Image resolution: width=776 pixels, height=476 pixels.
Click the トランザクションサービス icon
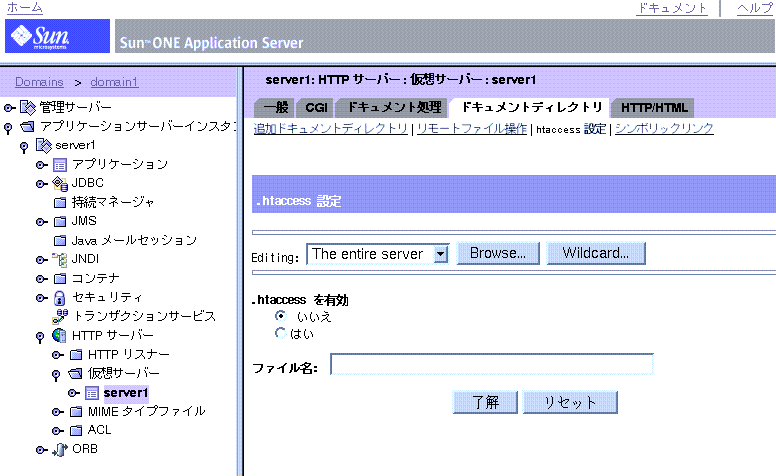[x=60, y=316]
